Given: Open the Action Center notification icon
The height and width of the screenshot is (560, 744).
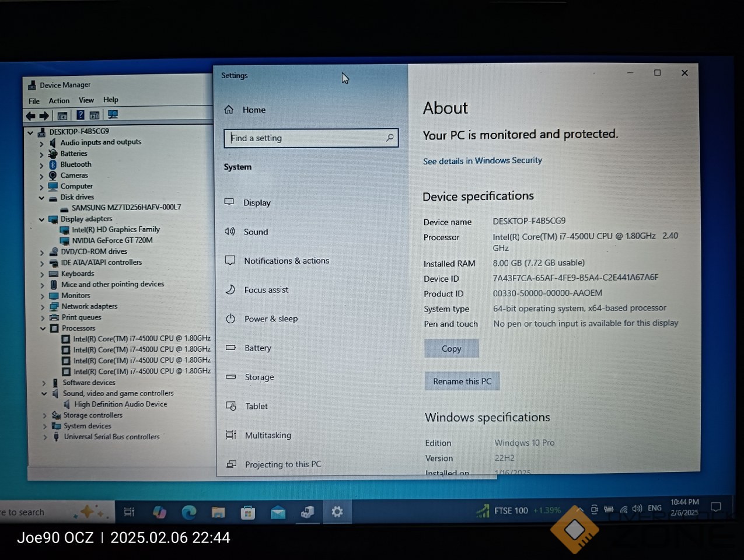Looking at the screenshot, I should click(716, 507).
